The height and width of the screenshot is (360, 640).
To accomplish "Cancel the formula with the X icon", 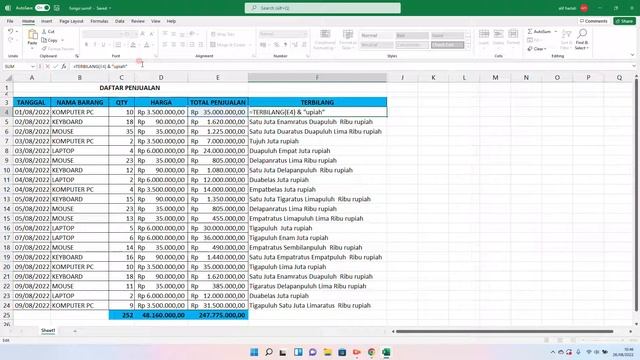I will click(x=47, y=66).
